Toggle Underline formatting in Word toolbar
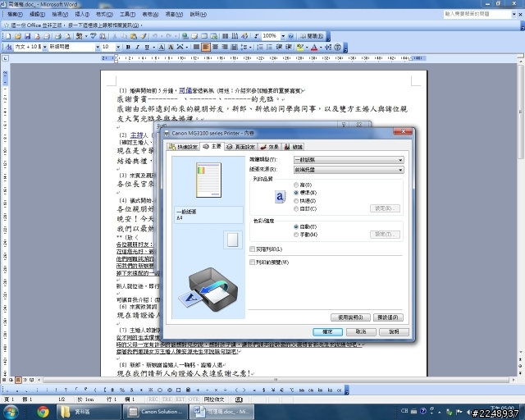 coord(147,48)
